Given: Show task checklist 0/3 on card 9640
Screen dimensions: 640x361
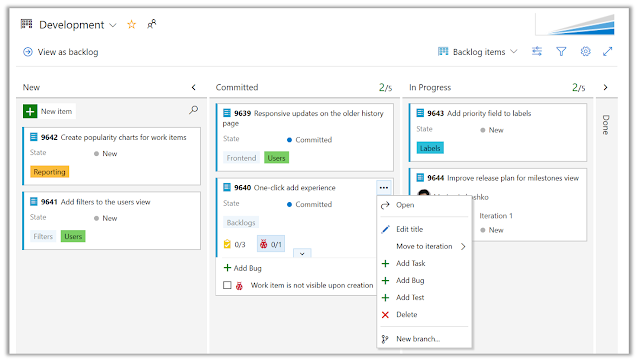Looking at the screenshot, I should pos(234,244).
